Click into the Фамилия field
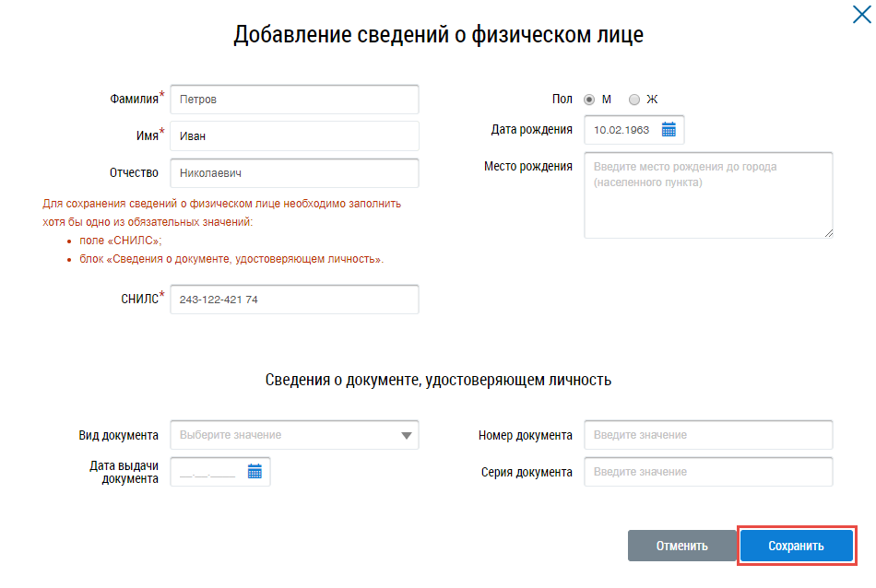This screenshot has height=588, width=876. [294, 100]
